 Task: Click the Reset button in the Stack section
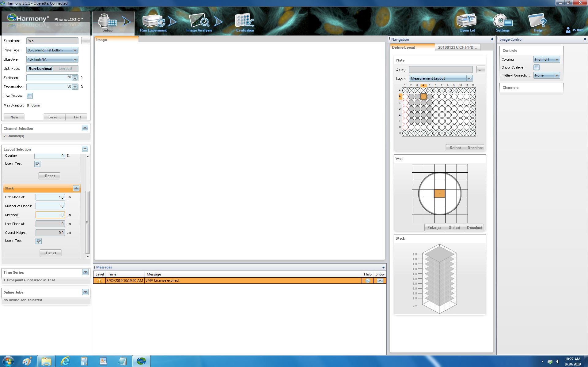coord(51,253)
